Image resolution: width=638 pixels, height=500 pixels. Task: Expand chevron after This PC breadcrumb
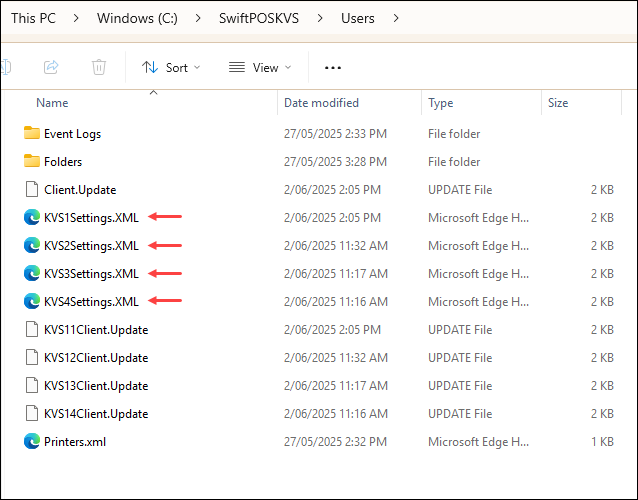coord(76,18)
